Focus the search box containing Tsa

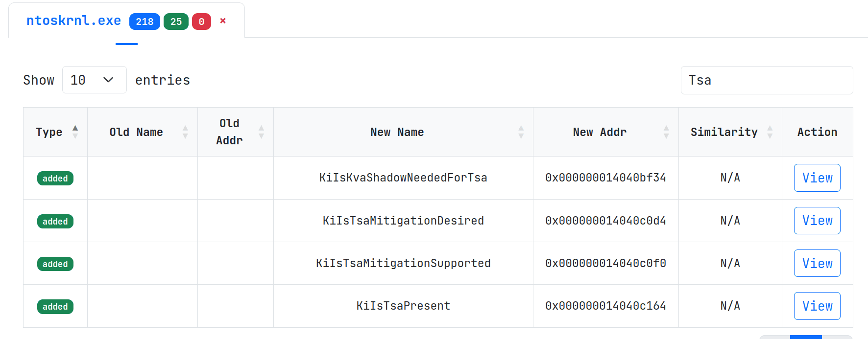click(x=766, y=80)
